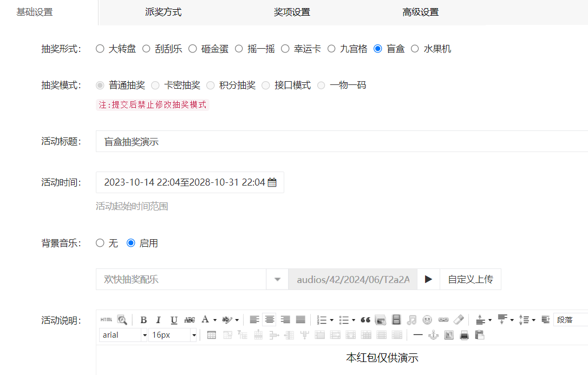Align text right in editor
The image size is (588, 375).
click(285, 320)
